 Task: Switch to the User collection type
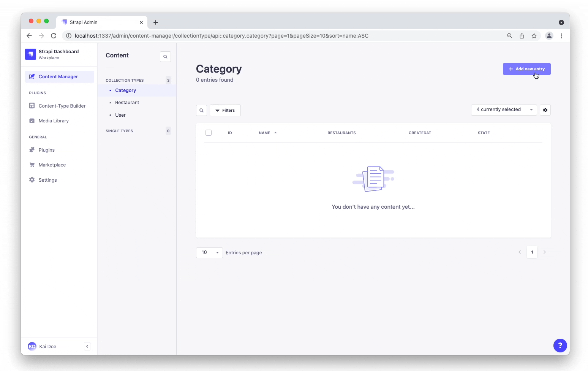pos(120,115)
